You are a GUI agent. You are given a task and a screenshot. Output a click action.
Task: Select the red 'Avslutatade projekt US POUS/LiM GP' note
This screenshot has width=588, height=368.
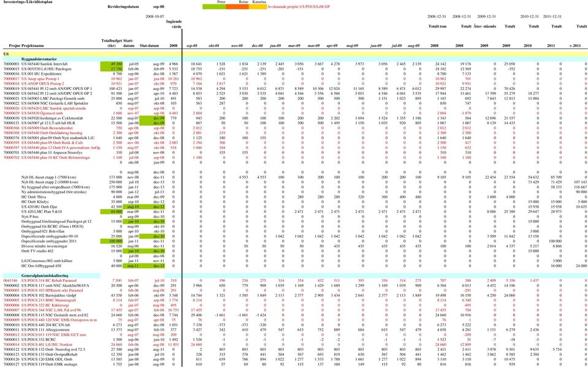click(299, 7)
